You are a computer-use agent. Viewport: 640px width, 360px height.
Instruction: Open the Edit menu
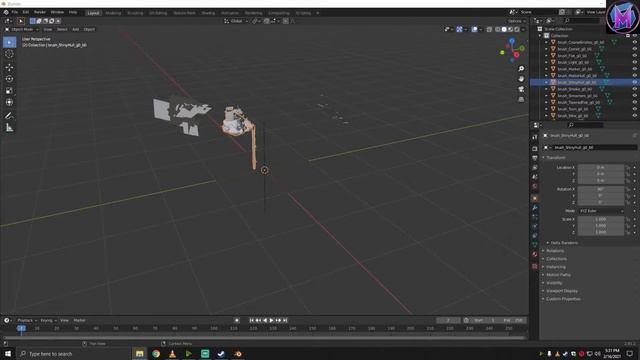(26, 12)
